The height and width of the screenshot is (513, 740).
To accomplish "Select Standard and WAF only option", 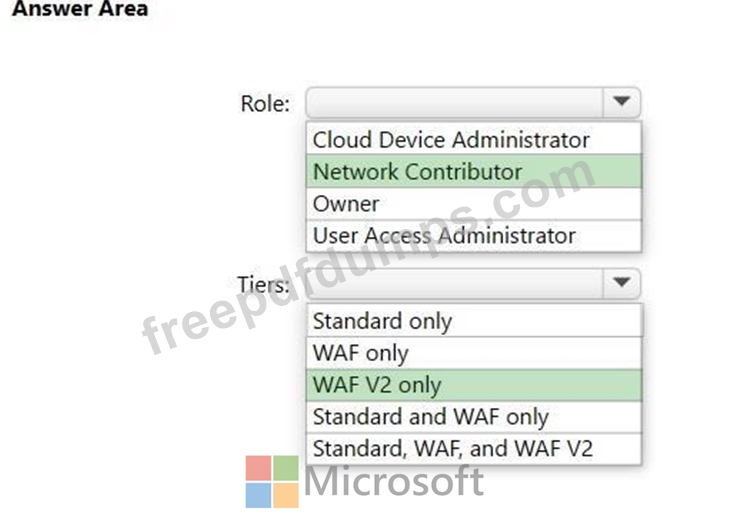I will [430, 417].
